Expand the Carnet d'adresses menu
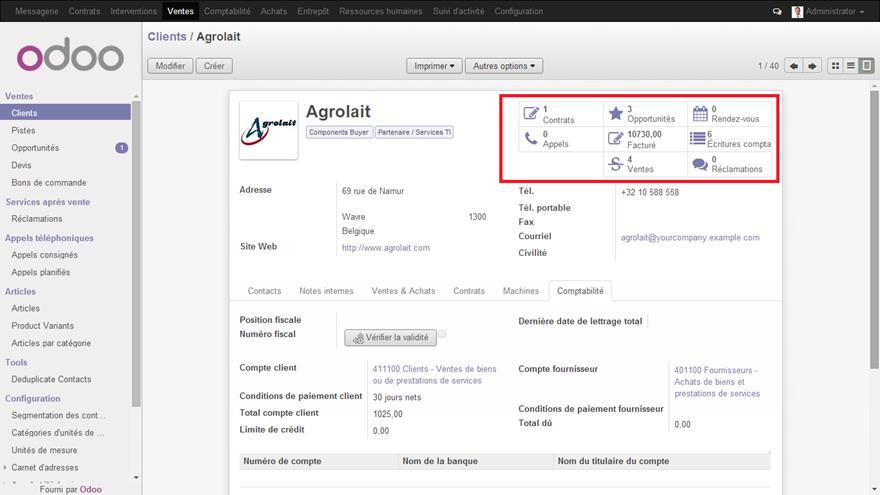Viewport: 880px width, 495px height. click(44, 467)
